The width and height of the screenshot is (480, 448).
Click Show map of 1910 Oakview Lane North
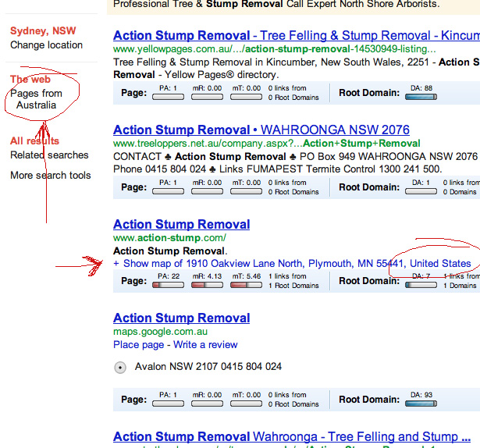297,263
